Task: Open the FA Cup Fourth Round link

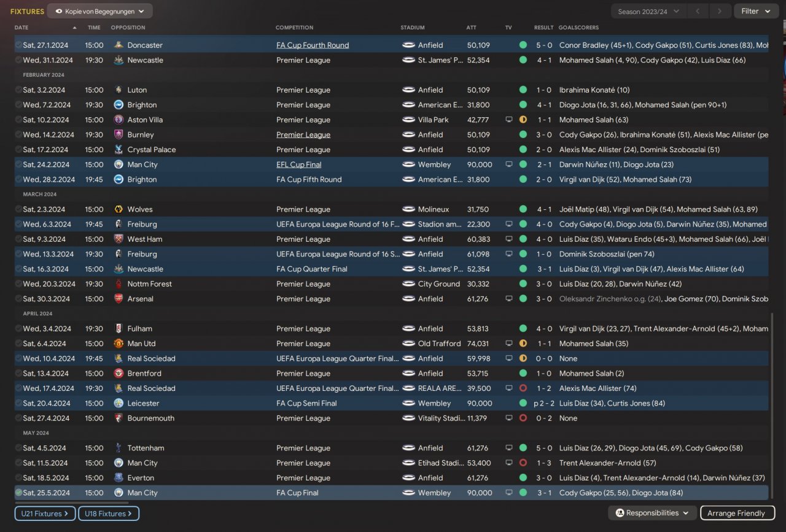Action: [313, 45]
